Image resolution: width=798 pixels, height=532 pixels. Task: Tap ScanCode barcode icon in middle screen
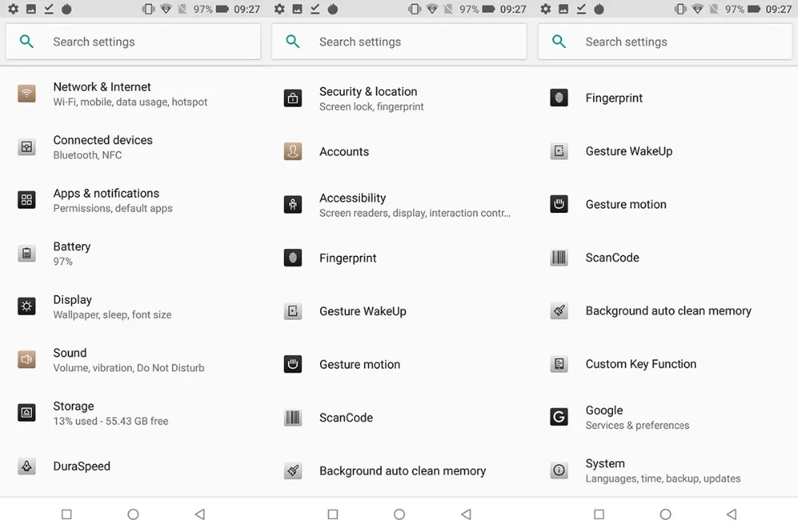click(293, 418)
